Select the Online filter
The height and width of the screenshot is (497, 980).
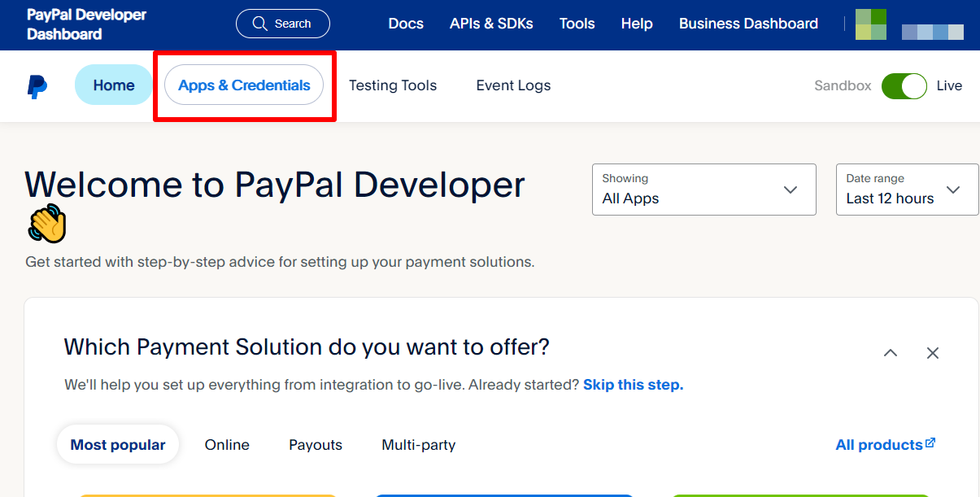click(227, 445)
